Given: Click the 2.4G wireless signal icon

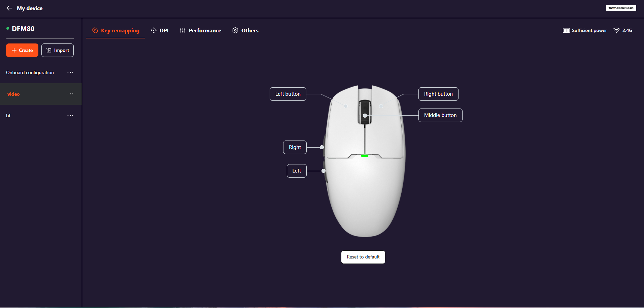Looking at the screenshot, I should tap(616, 30).
